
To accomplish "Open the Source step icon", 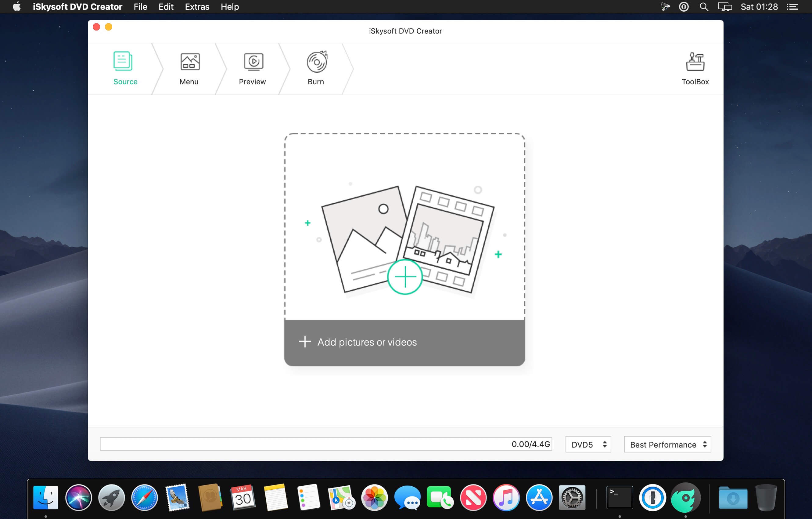I will 123,61.
